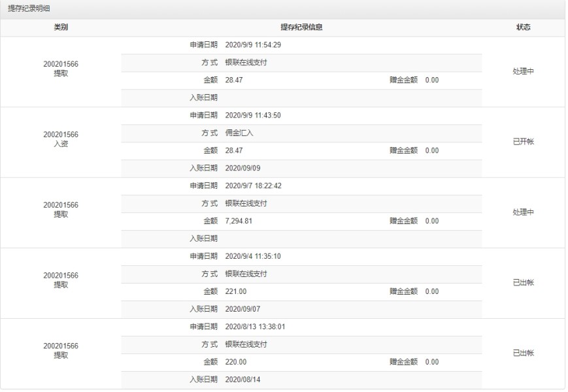Click the 佣金汇入 method value
This screenshot has height=392, width=568.
(239, 133)
